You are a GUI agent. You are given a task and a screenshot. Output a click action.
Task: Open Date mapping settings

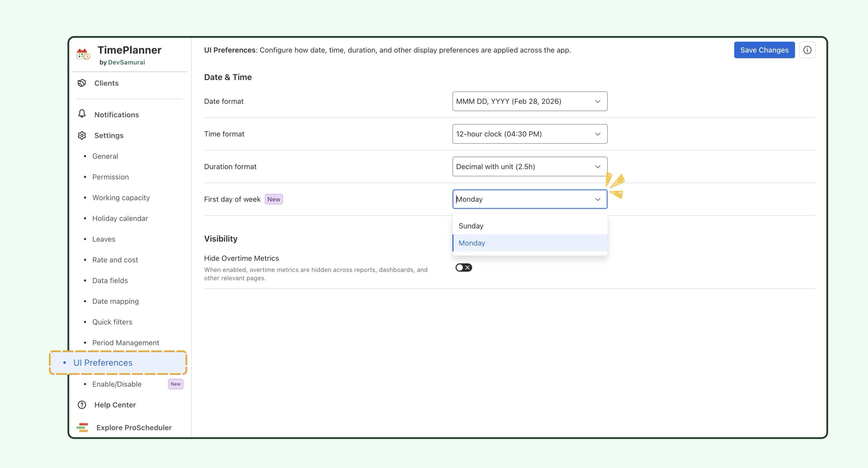(115, 301)
